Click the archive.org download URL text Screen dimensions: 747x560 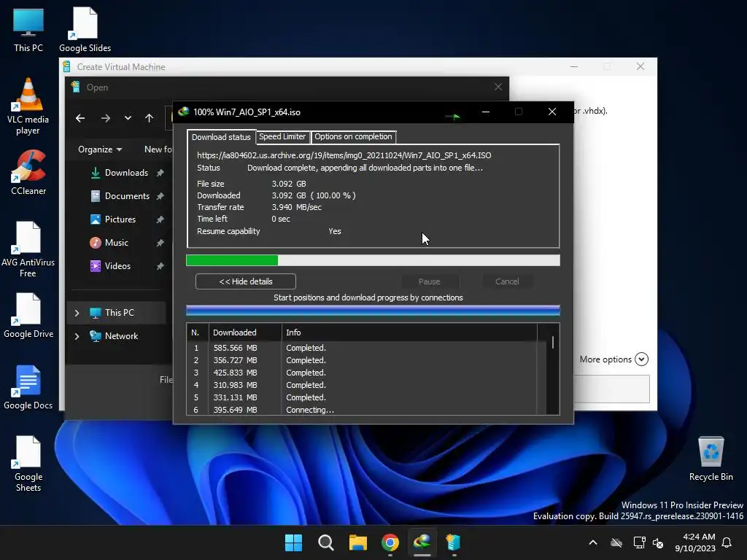(x=344, y=155)
